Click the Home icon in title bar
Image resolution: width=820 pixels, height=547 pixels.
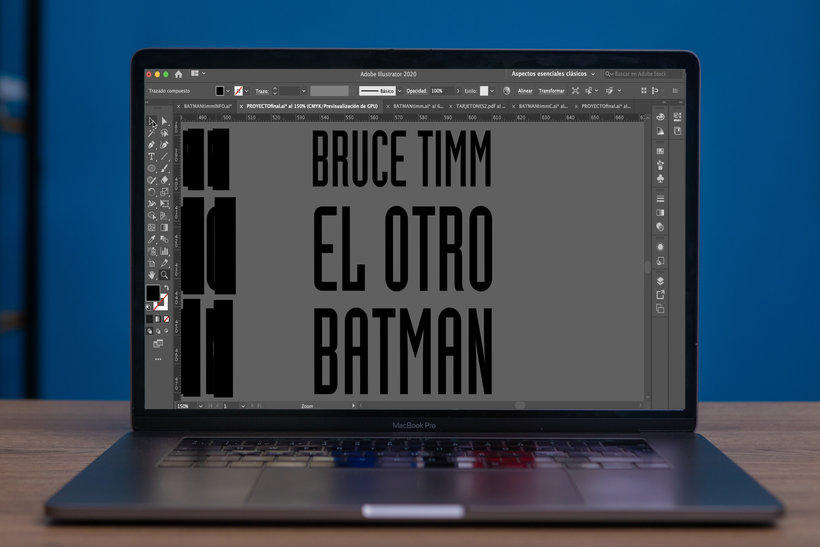coord(178,74)
